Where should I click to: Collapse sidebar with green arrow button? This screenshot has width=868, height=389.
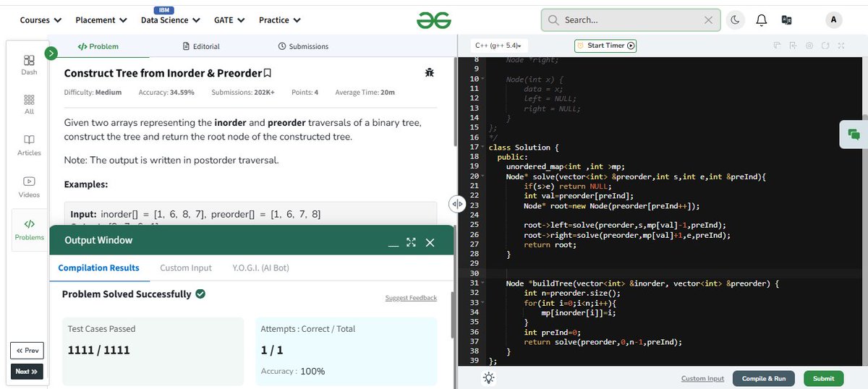[51, 53]
